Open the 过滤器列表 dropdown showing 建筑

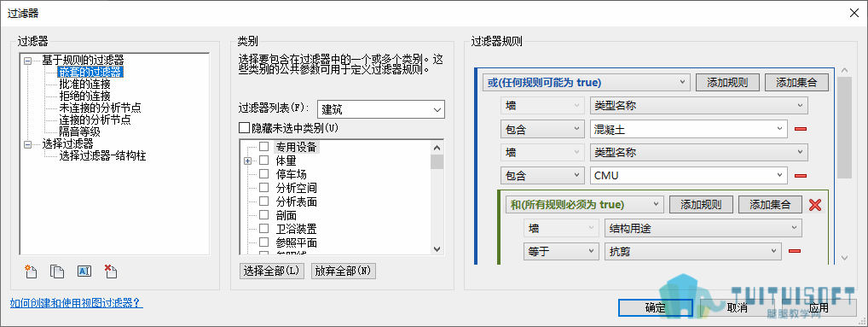click(381, 109)
